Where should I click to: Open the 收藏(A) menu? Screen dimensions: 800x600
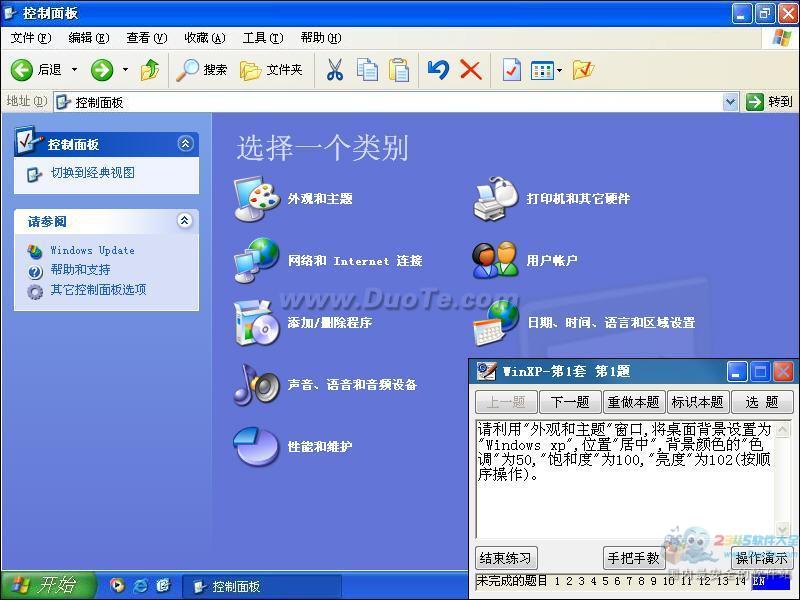205,38
